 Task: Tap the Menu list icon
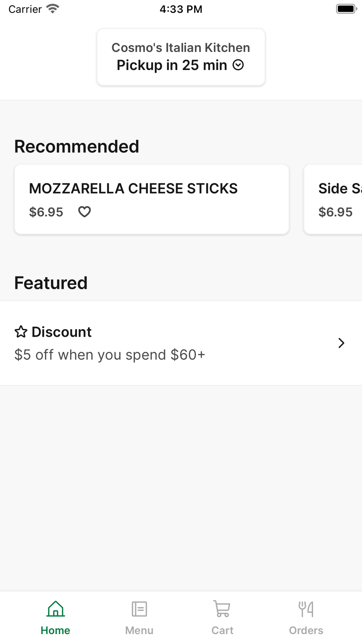click(x=139, y=609)
